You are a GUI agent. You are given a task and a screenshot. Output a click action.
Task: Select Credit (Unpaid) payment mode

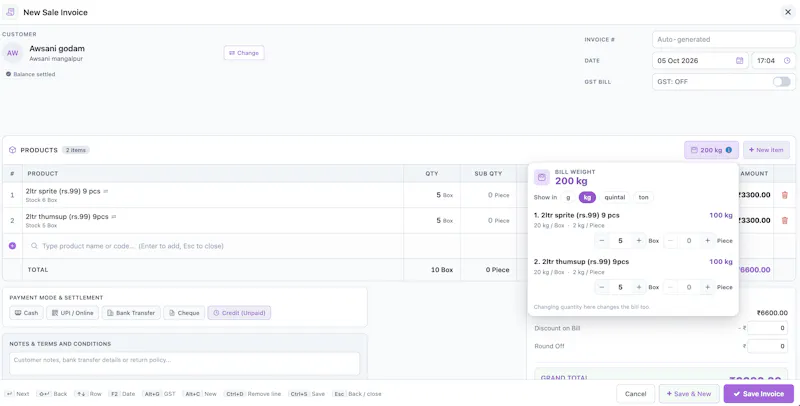point(239,313)
